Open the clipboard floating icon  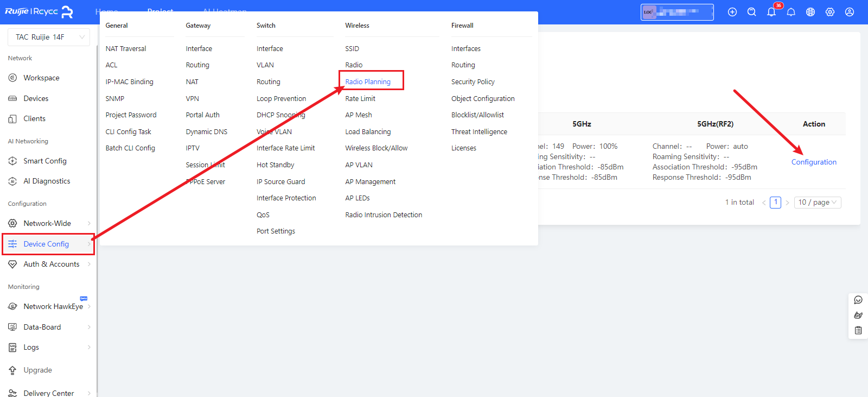858,330
